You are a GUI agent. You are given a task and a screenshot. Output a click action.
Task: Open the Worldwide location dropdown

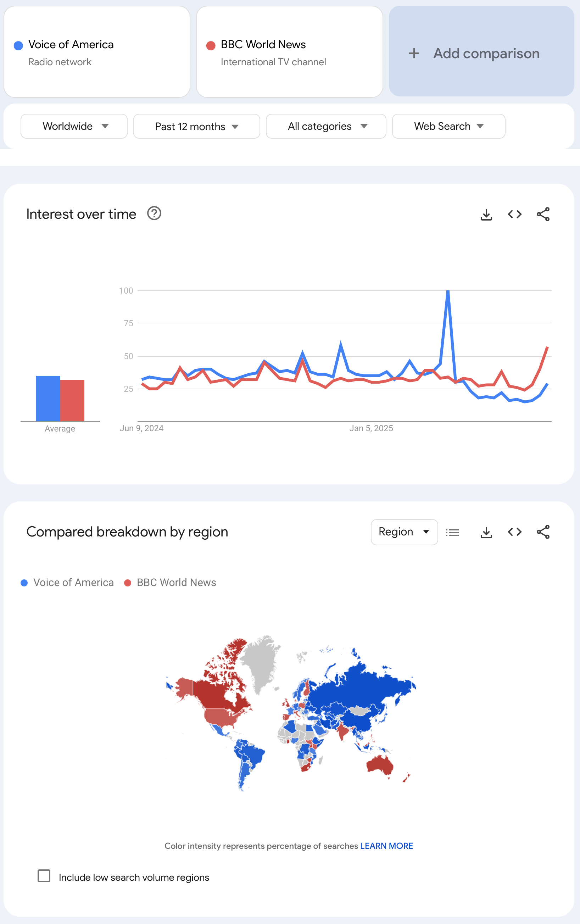pyautogui.click(x=74, y=126)
